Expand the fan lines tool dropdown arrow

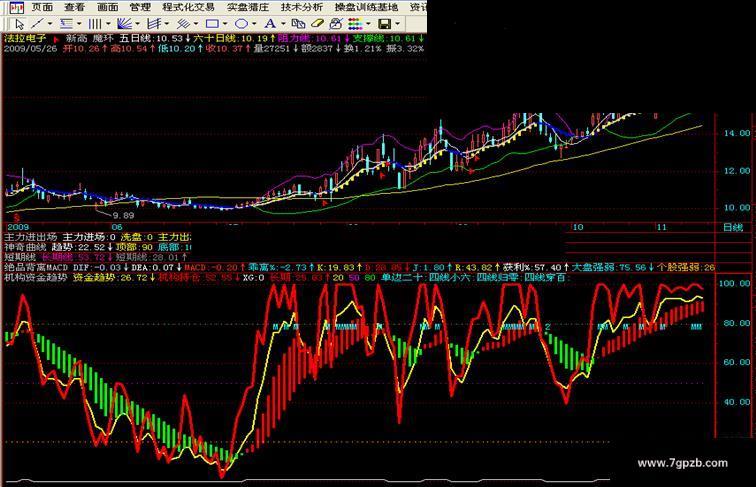click(x=137, y=24)
